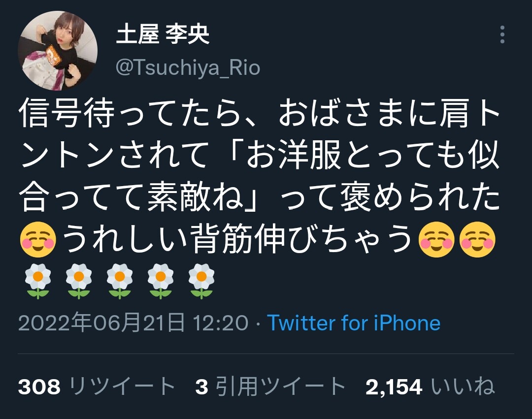Click the Twitter for iPhone source link
The height and width of the screenshot is (419, 532).
[354, 322]
